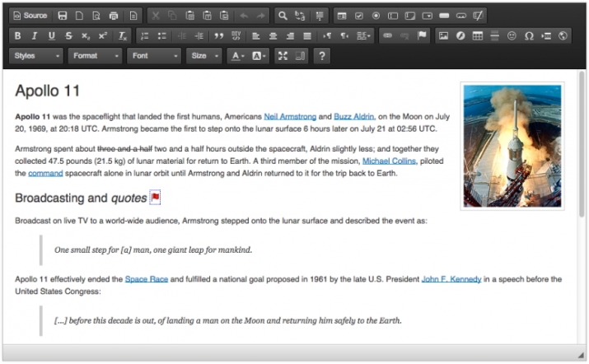Click the Insert Table icon

(x=478, y=36)
